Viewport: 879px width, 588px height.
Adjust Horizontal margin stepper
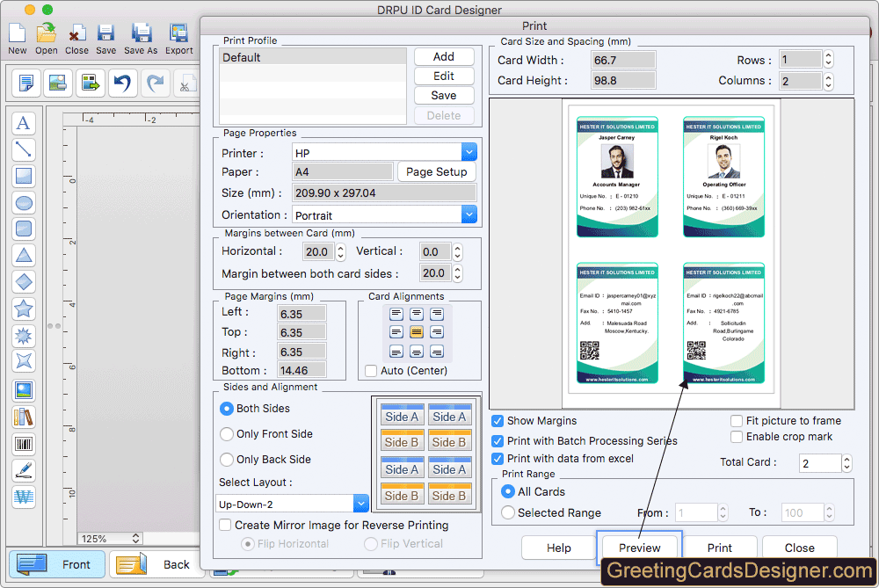pos(340,252)
